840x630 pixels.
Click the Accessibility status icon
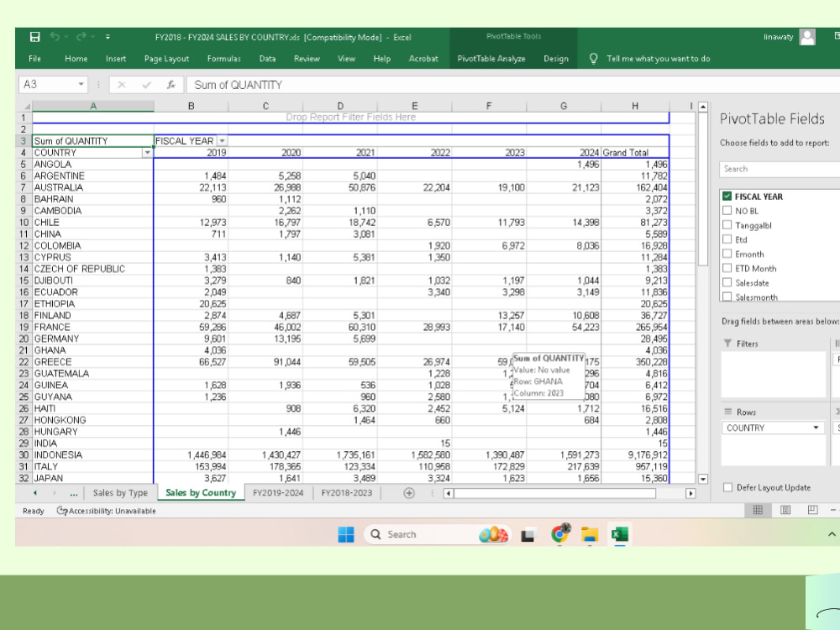click(x=61, y=511)
